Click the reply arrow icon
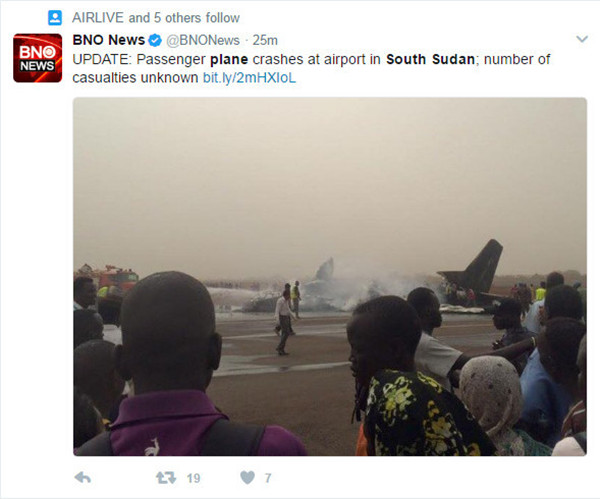The width and height of the screenshot is (600, 499). pos(83,478)
